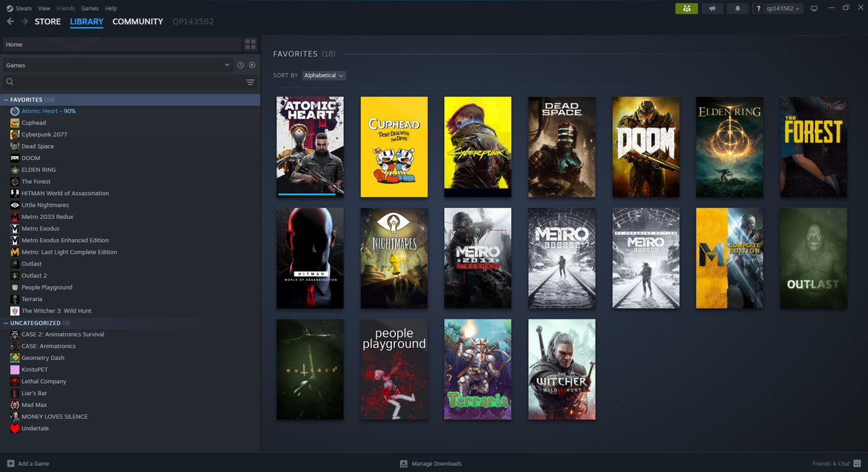Open the Friends & Chat icon
Viewport: 868px width, 472px height.
857,463
